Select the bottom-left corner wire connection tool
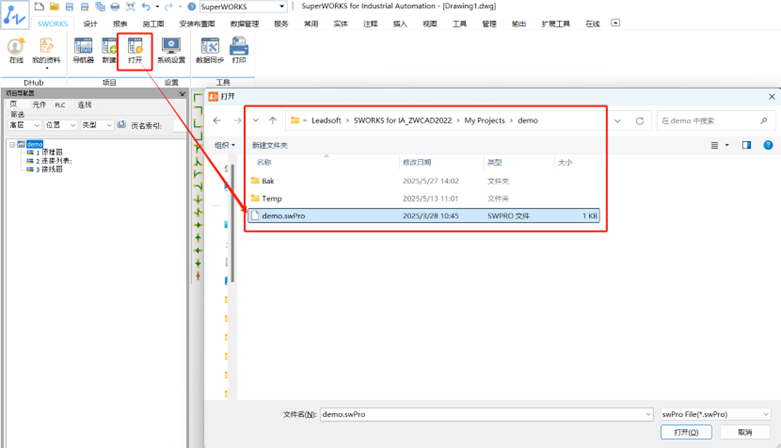Image resolution: width=781 pixels, height=448 pixels. click(x=198, y=123)
